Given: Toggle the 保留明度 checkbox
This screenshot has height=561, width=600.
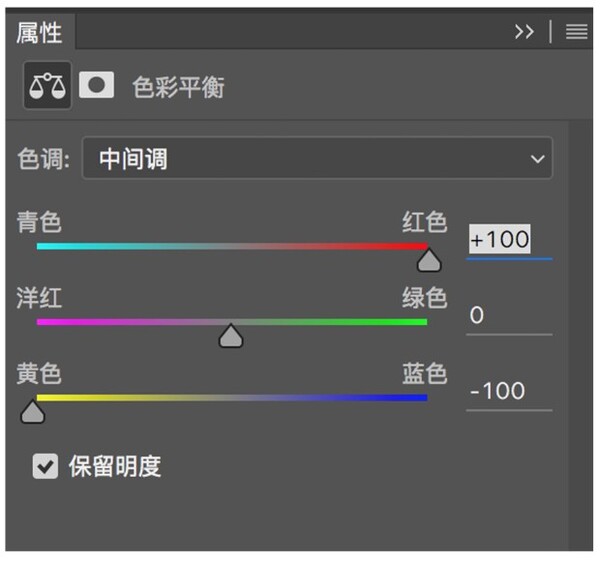Looking at the screenshot, I should (x=45, y=466).
